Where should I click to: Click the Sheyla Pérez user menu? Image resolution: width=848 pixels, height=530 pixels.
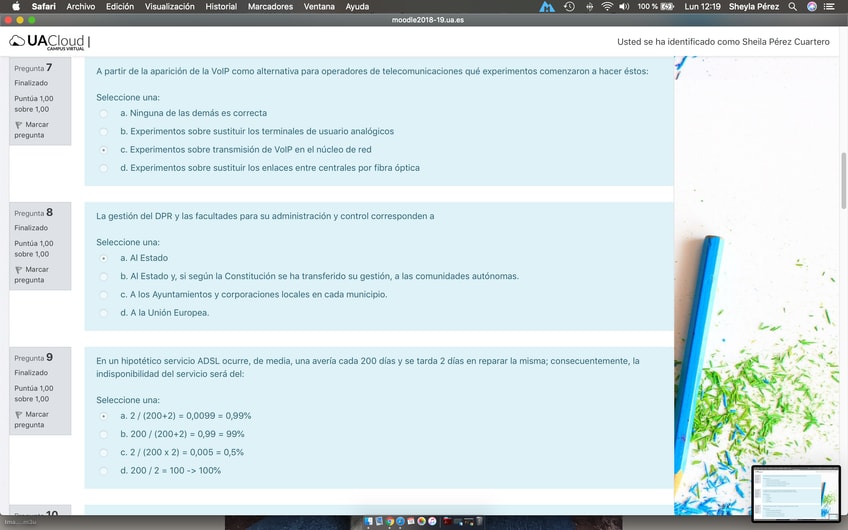coord(753,6)
